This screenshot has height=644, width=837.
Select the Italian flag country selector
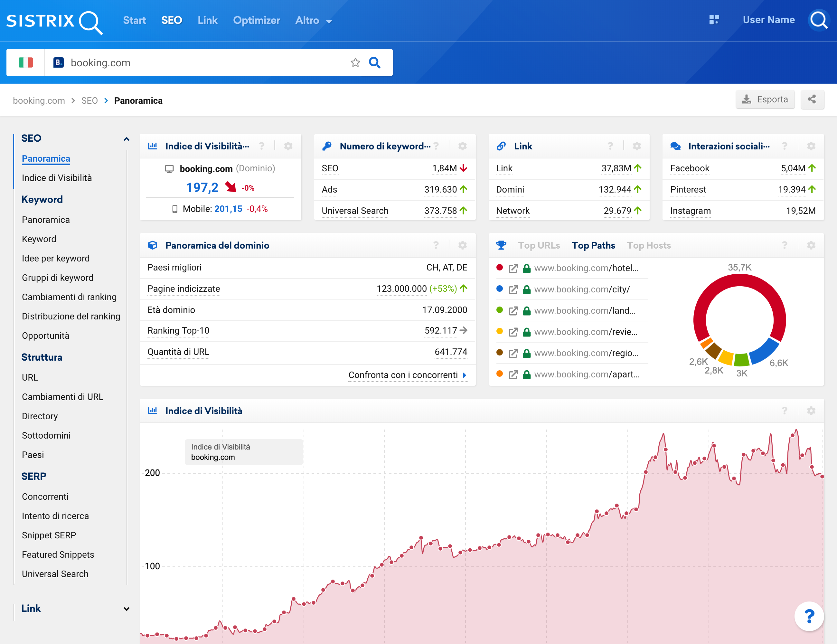click(26, 62)
